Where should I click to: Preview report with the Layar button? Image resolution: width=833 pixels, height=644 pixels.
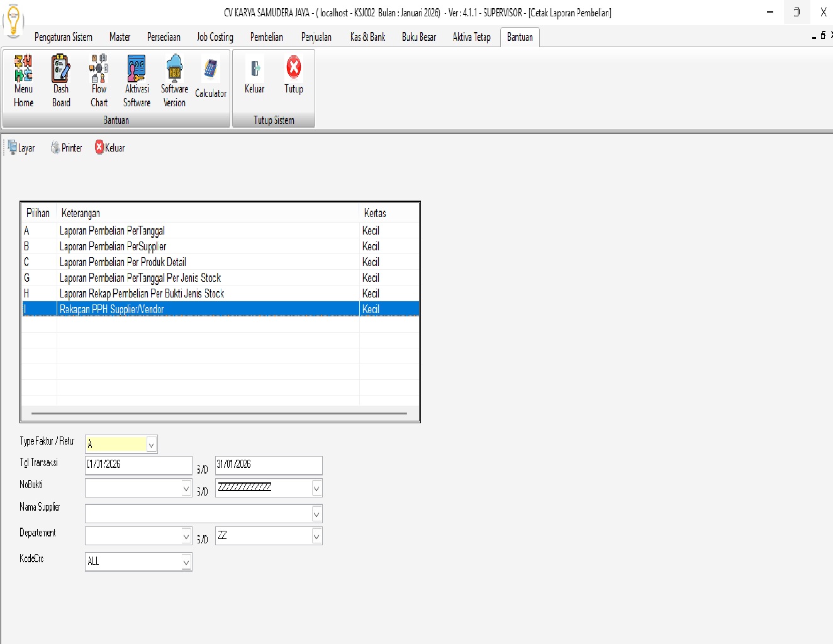[21, 148]
